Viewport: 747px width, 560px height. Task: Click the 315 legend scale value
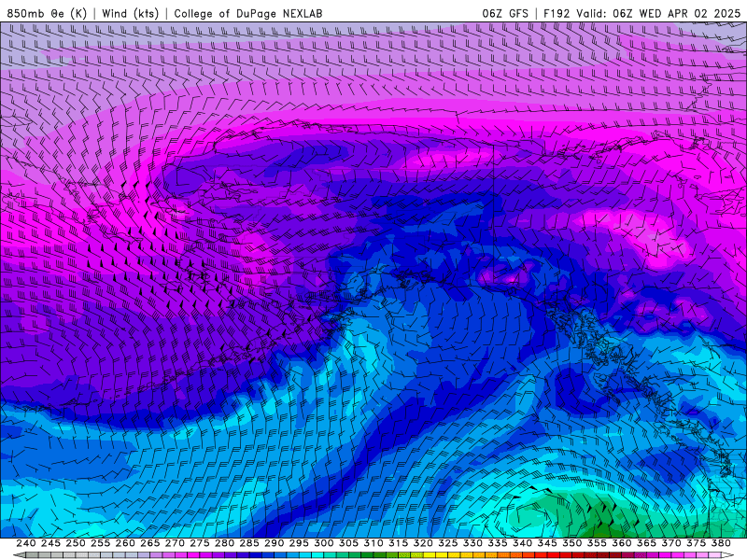click(x=398, y=543)
